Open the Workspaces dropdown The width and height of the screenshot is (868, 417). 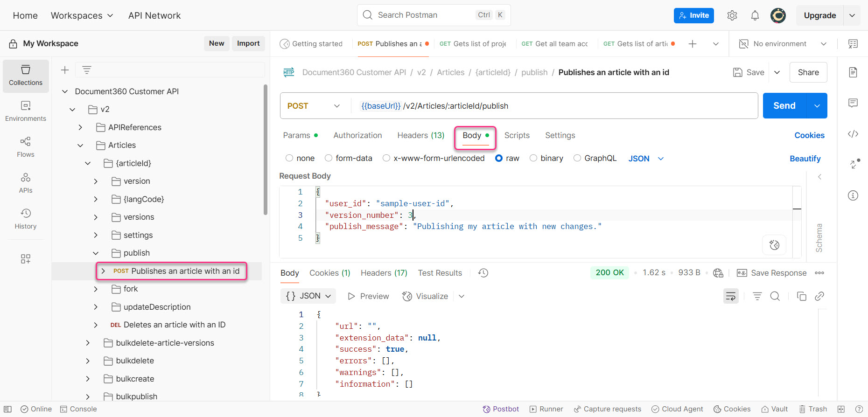point(82,15)
